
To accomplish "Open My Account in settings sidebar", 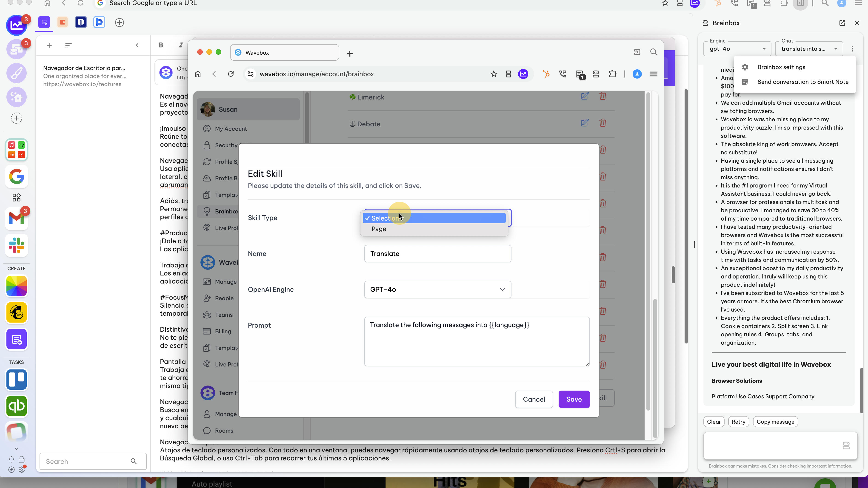I will (x=231, y=129).
